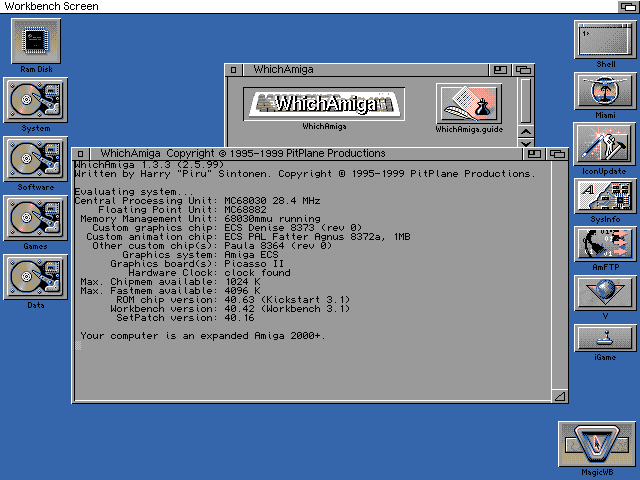The width and height of the screenshot is (640, 480).
Task: Click the console window resize gadget
Action: (560, 396)
